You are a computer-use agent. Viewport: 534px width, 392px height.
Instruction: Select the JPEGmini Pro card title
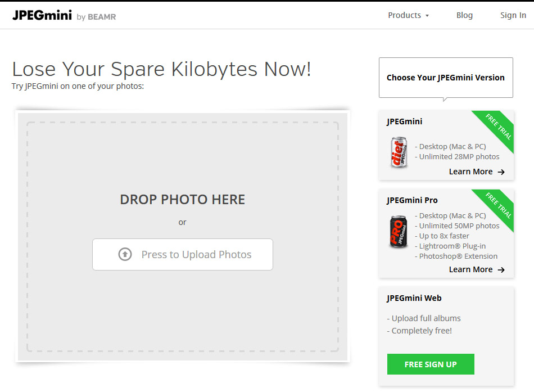(412, 200)
